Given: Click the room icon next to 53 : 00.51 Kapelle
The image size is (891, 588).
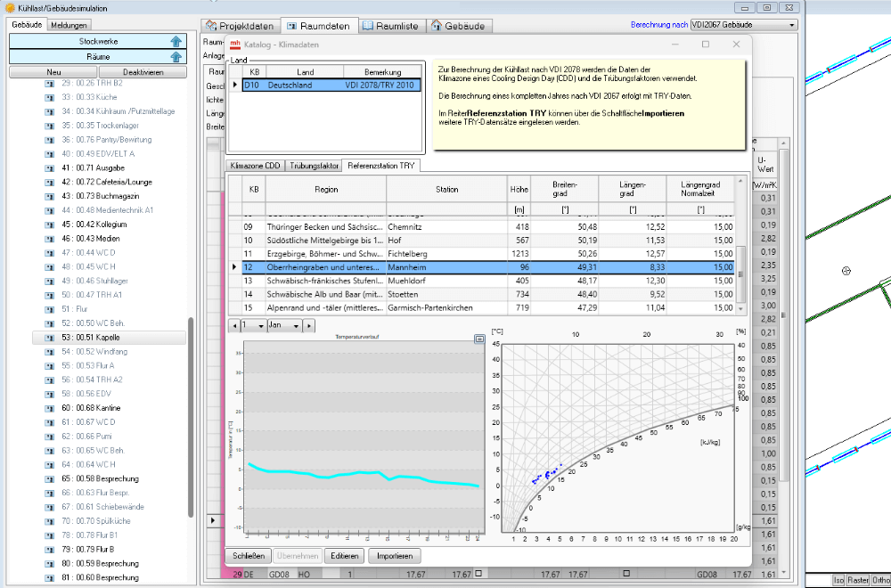Looking at the screenshot, I should click(x=50, y=338).
